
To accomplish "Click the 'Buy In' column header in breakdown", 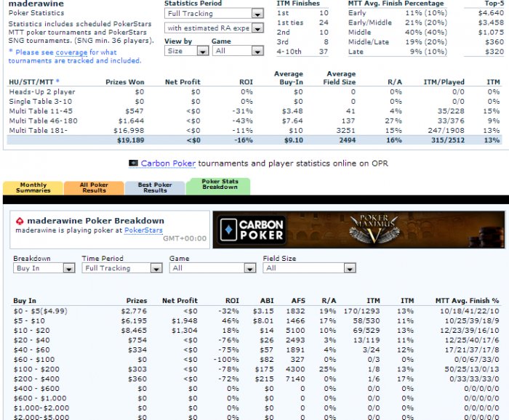I will [x=25, y=301].
